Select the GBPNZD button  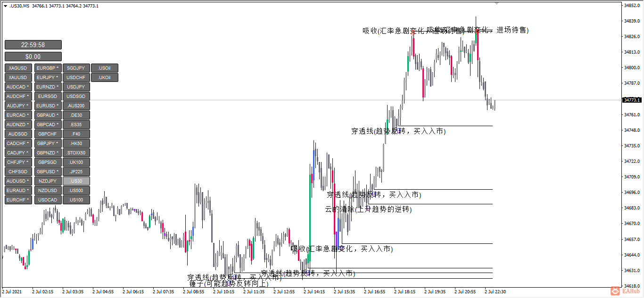click(x=48, y=153)
